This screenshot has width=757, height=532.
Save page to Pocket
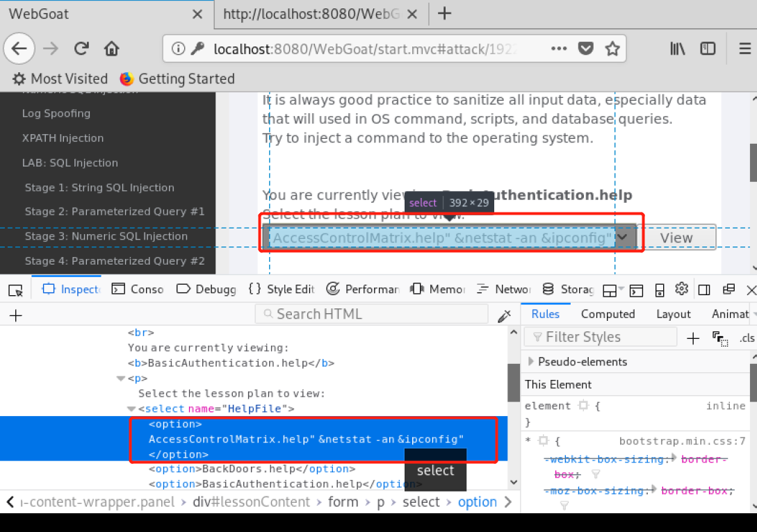click(585, 49)
